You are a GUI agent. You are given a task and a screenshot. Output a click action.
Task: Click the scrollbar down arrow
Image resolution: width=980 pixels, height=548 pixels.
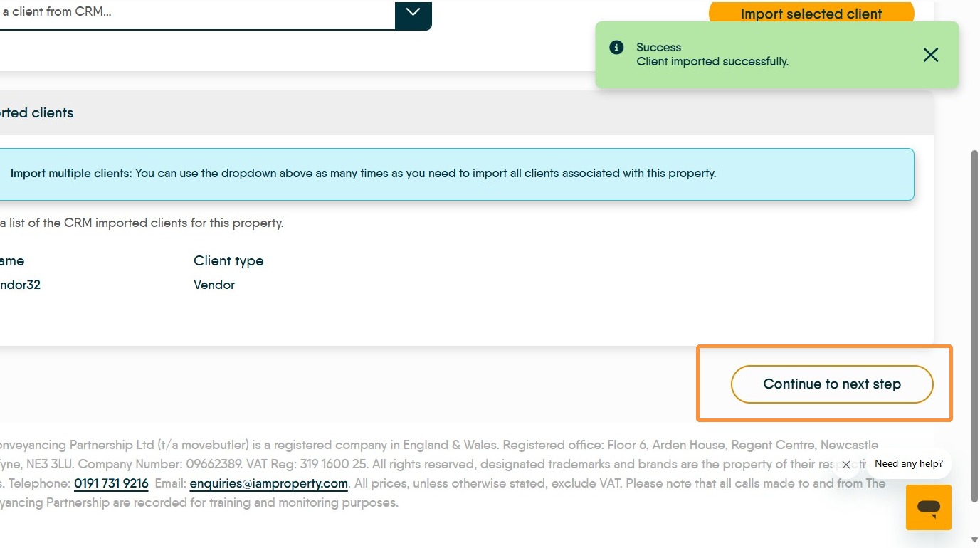coord(974,540)
